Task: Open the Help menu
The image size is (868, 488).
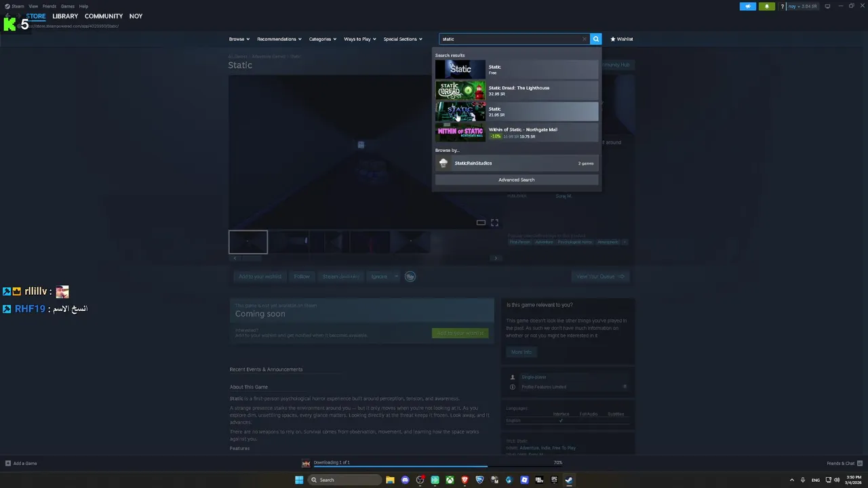Action: [x=83, y=6]
